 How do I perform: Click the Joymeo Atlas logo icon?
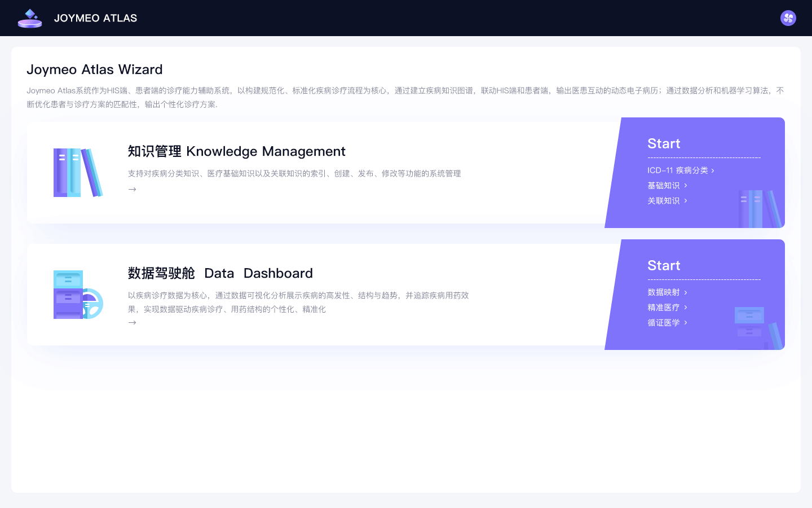(x=30, y=17)
